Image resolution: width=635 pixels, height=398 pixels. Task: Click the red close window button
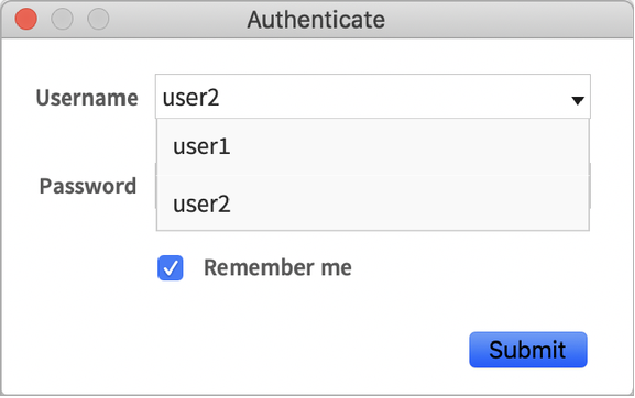pyautogui.click(x=26, y=19)
